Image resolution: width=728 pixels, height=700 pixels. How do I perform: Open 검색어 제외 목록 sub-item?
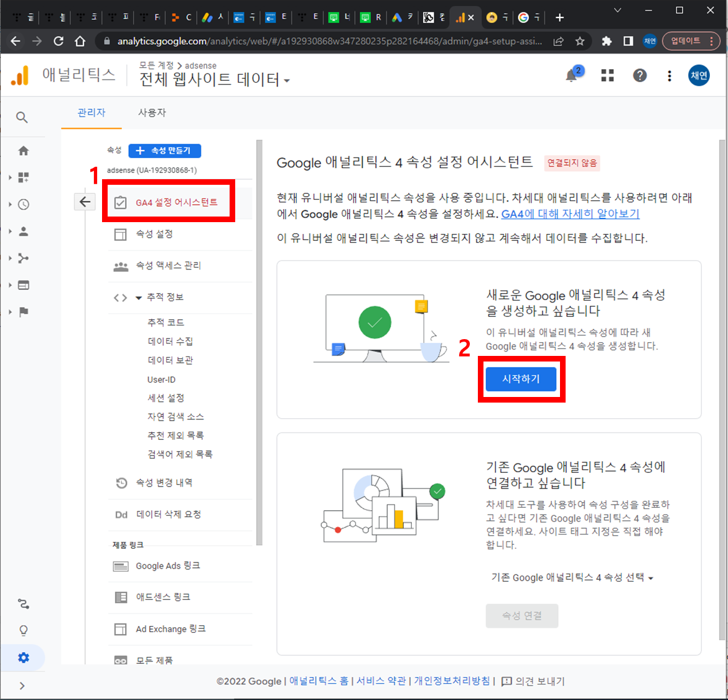click(x=180, y=454)
